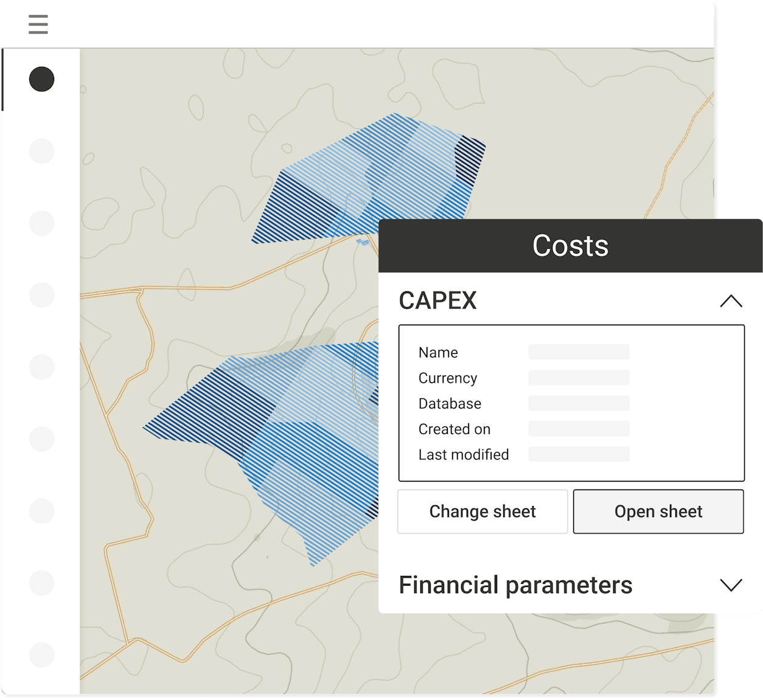763x700 pixels.
Task: Expand the Financial parameters section chevron
Action: click(x=731, y=585)
